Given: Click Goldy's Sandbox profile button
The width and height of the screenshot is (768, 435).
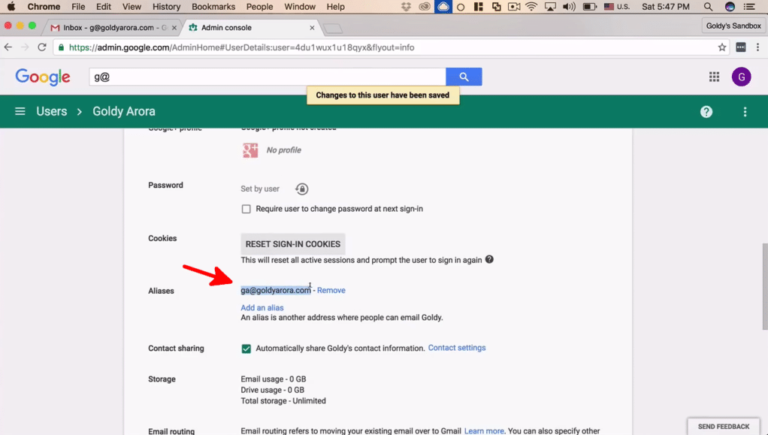Looking at the screenshot, I should 733,25.
